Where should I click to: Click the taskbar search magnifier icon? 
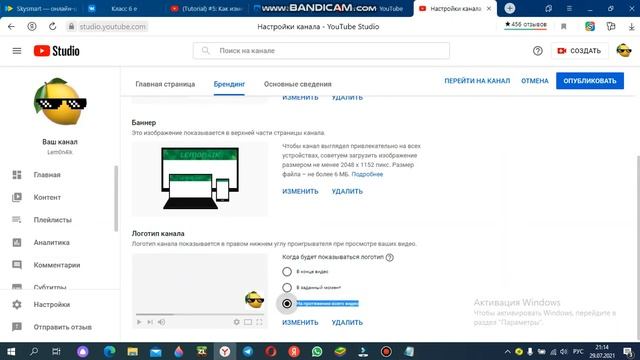(x=34, y=351)
